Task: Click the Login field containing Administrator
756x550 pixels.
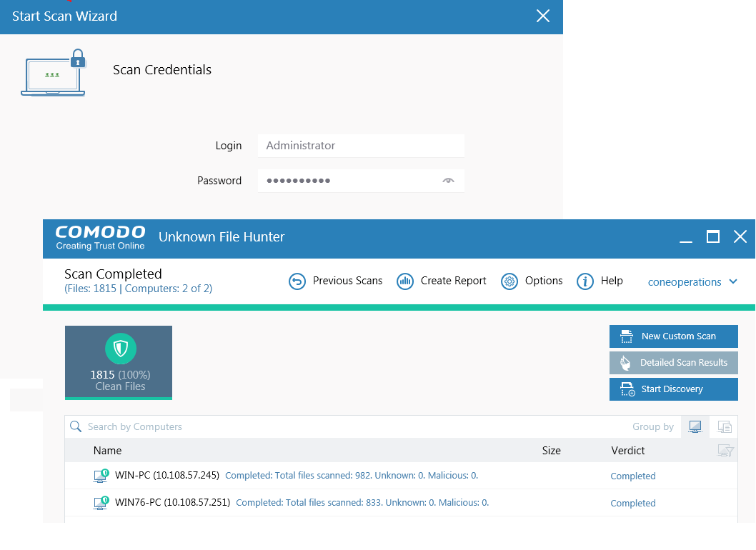Action: [x=361, y=146]
